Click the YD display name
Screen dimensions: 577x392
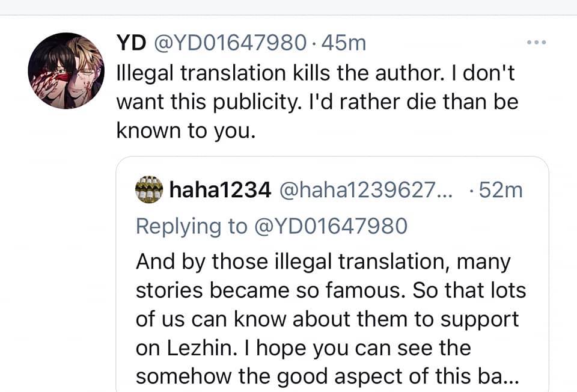[x=132, y=43]
